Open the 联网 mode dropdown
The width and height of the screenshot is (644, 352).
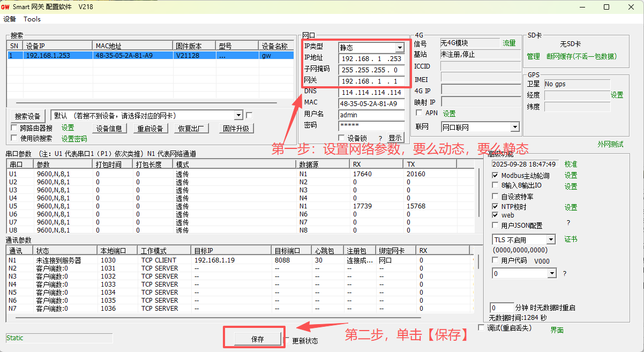514,127
